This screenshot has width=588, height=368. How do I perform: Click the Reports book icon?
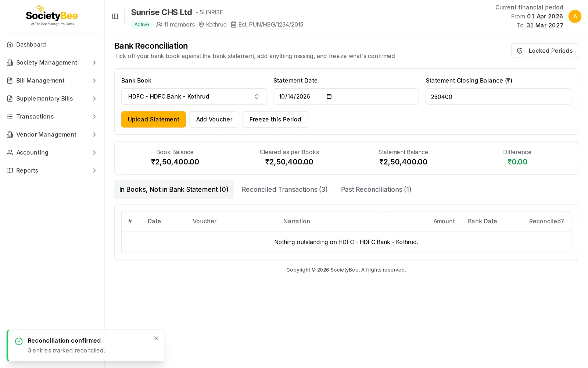[10, 170]
